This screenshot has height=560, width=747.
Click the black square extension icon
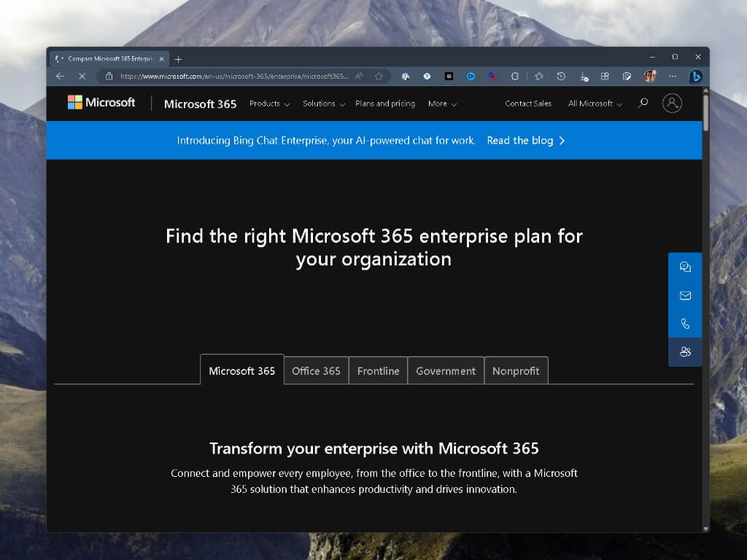(449, 76)
